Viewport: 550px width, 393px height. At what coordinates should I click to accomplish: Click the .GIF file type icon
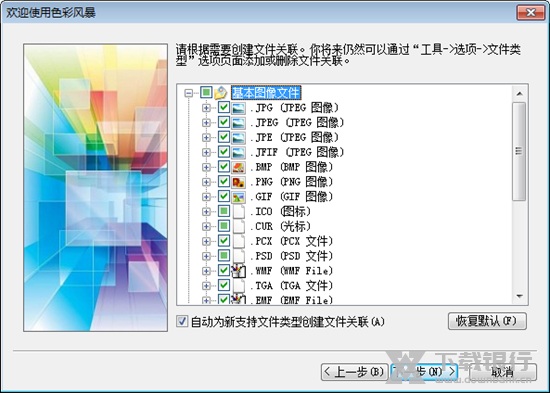[239, 196]
